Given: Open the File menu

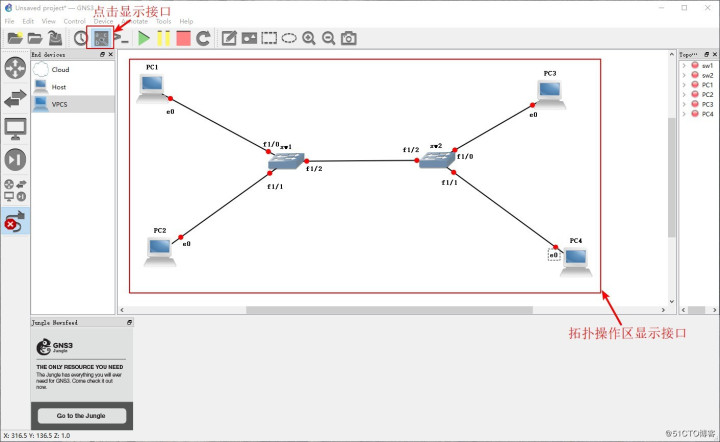Looking at the screenshot, I should click(x=9, y=21).
